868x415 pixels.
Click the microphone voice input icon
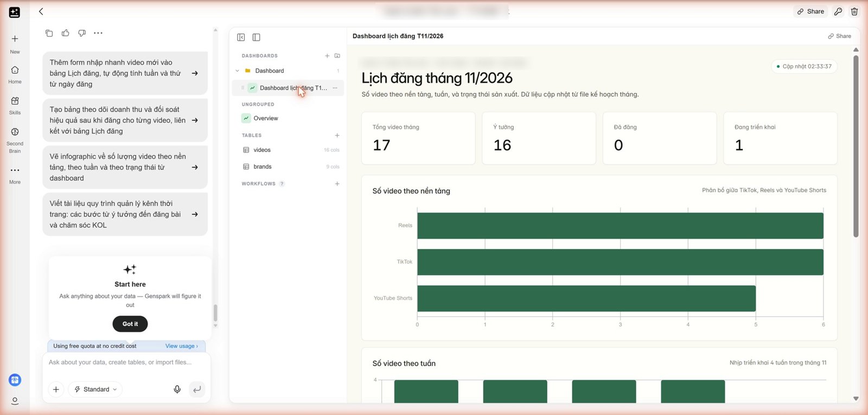pyautogui.click(x=177, y=390)
